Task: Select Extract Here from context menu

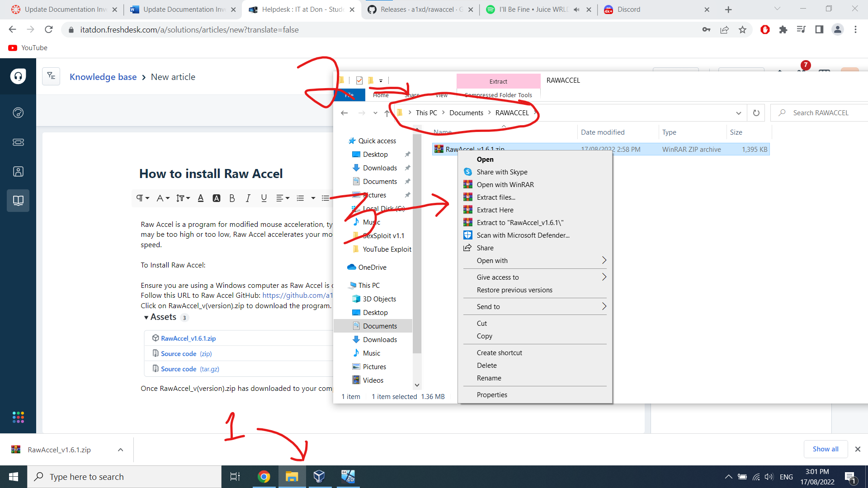Action: tap(495, 210)
